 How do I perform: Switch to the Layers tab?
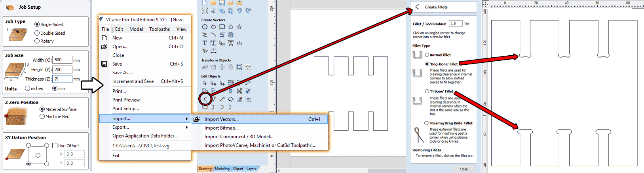251,169
